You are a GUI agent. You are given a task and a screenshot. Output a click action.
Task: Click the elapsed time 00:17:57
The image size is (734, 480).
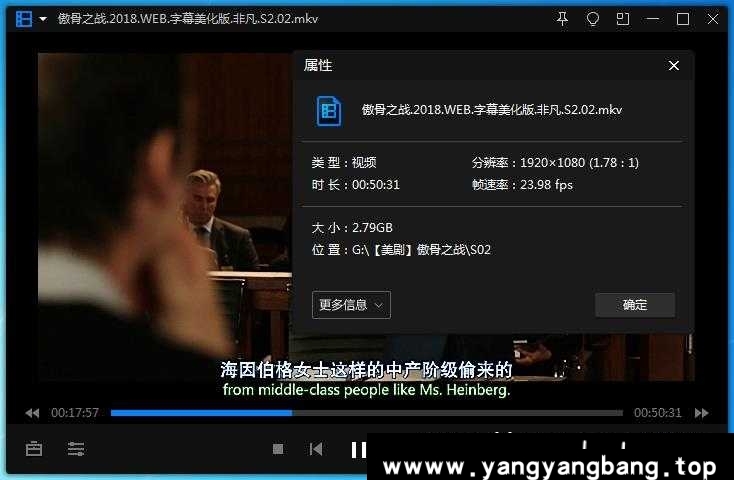pos(75,413)
